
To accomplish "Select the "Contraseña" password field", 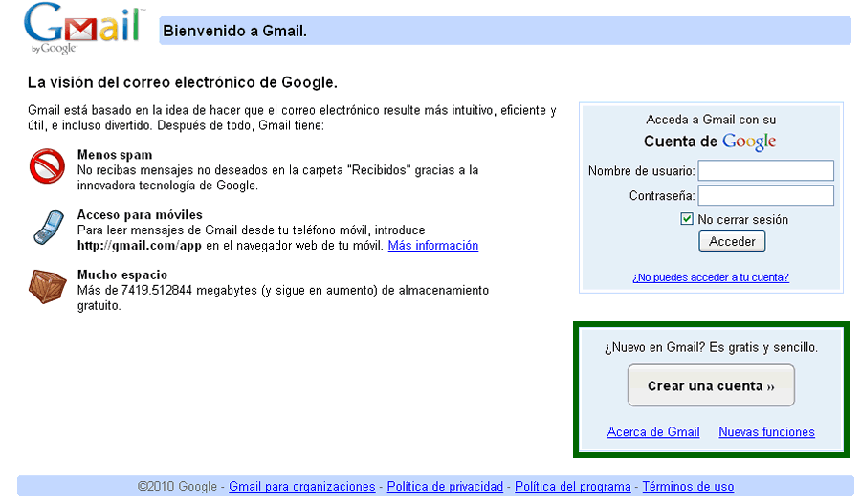I will point(765,195).
